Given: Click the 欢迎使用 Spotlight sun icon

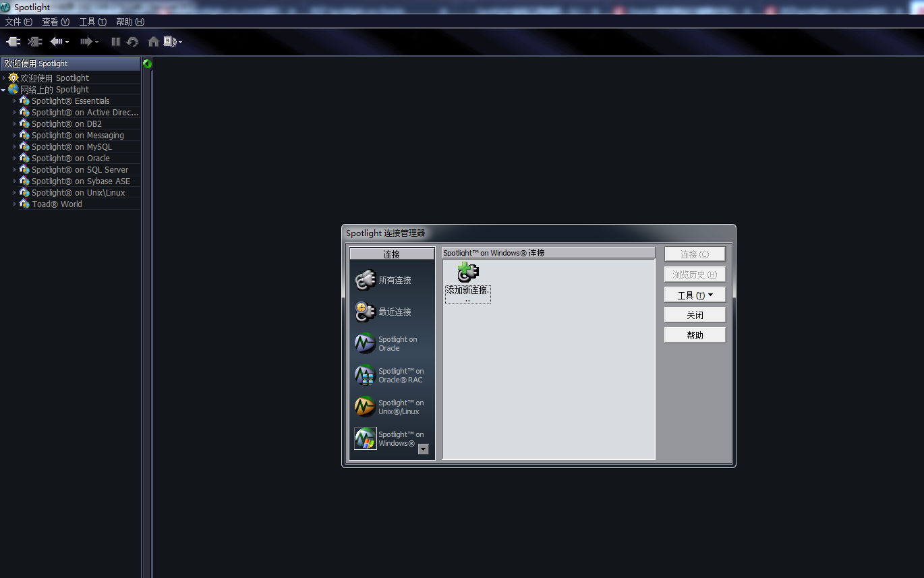Looking at the screenshot, I should point(13,78).
